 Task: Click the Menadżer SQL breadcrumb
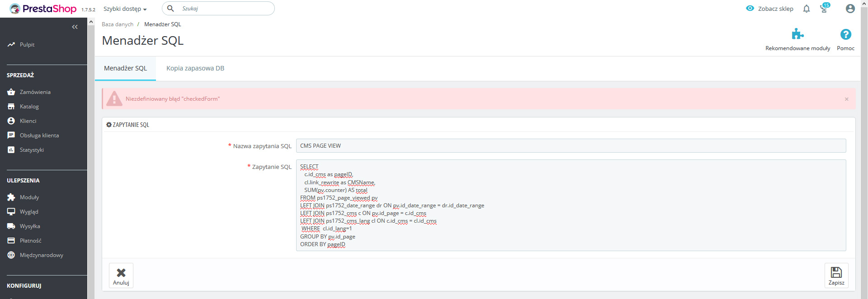tap(163, 24)
